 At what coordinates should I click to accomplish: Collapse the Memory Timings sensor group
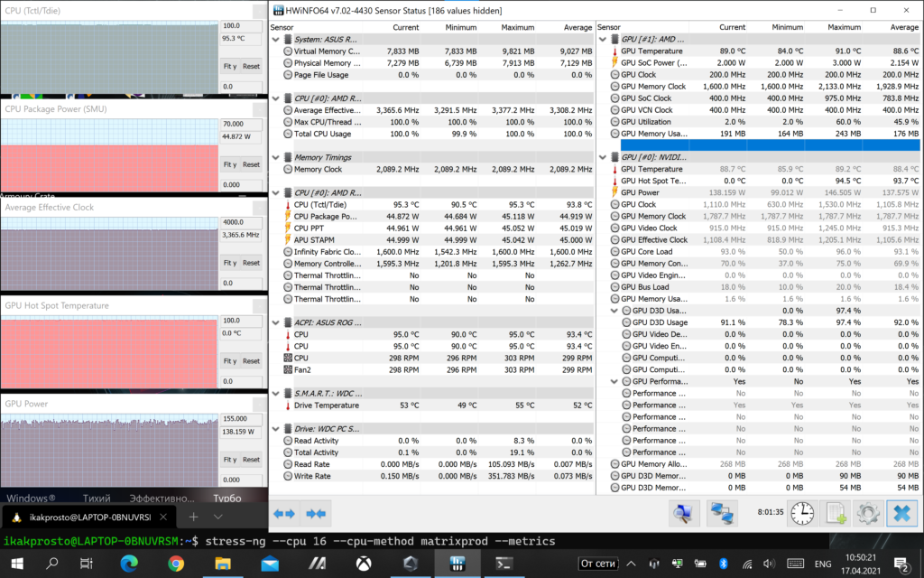275,157
